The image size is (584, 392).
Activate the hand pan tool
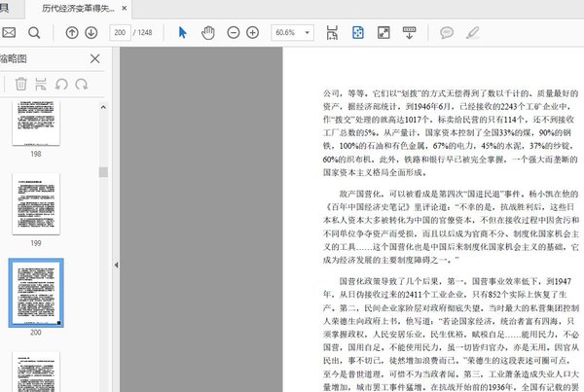click(x=208, y=32)
